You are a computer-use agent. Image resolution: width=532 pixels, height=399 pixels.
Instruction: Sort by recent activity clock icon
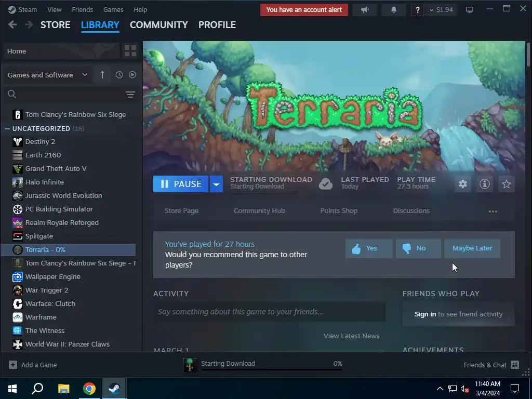(x=119, y=75)
